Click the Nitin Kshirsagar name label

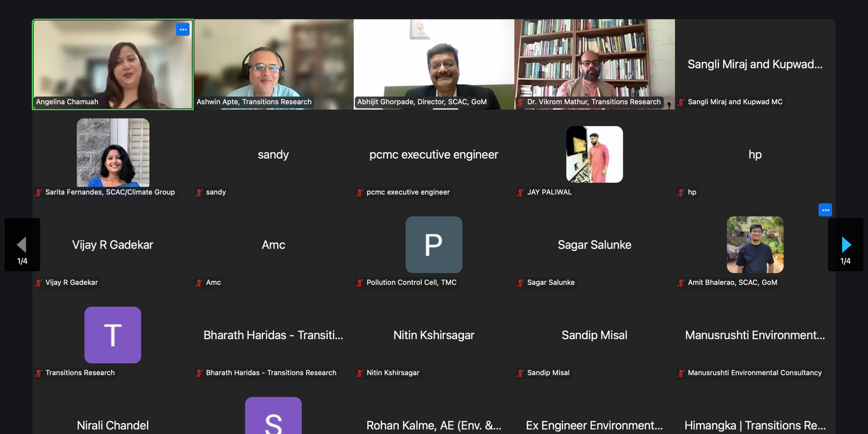click(x=393, y=373)
